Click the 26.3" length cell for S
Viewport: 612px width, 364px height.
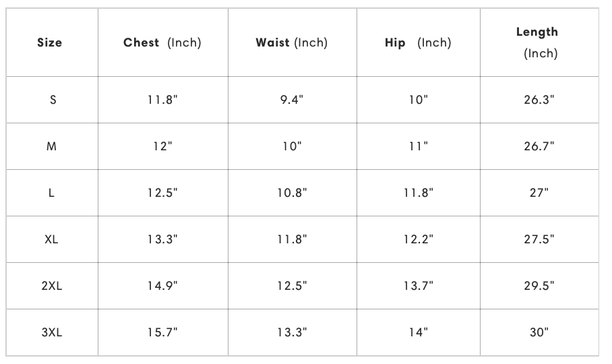pyautogui.click(x=539, y=100)
